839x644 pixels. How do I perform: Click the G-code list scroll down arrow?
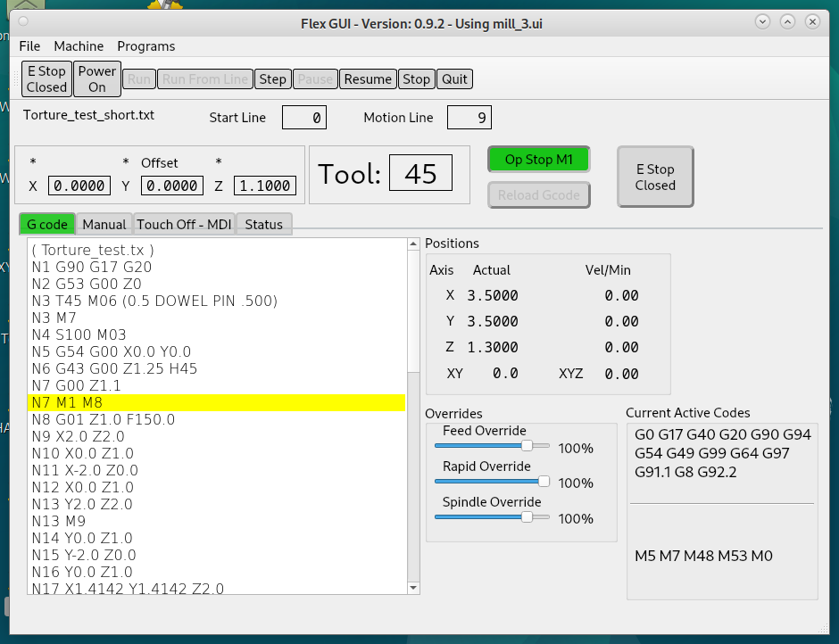coord(413,588)
